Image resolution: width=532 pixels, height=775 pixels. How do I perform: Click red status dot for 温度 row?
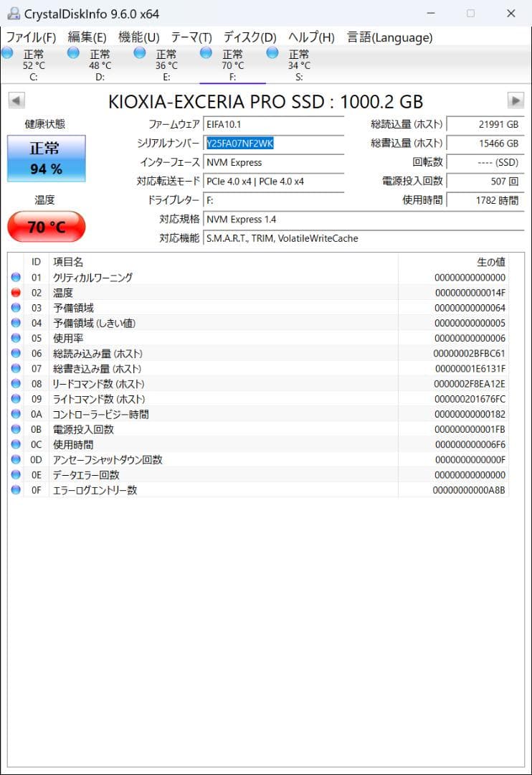16,293
